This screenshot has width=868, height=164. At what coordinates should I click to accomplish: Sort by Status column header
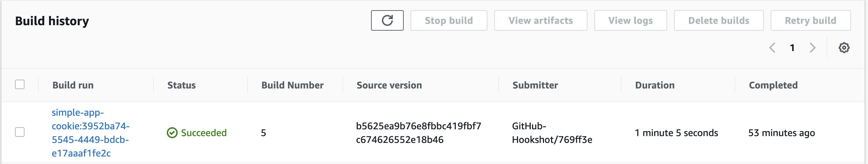point(181,85)
